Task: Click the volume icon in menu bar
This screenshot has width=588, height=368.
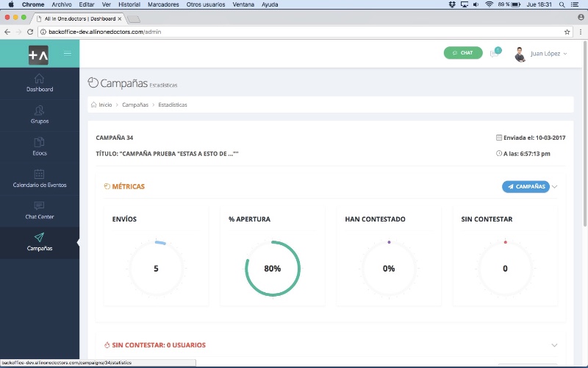Action: click(x=476, y=4)
